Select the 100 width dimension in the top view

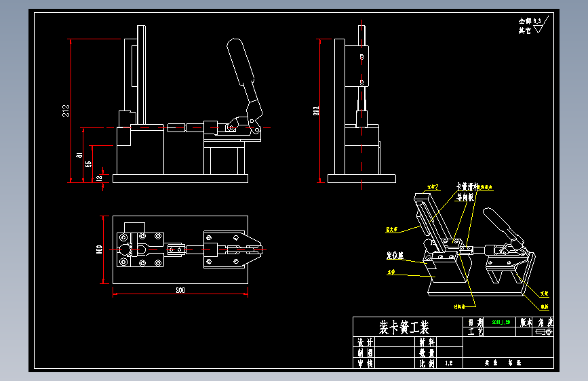pos(100,249)
